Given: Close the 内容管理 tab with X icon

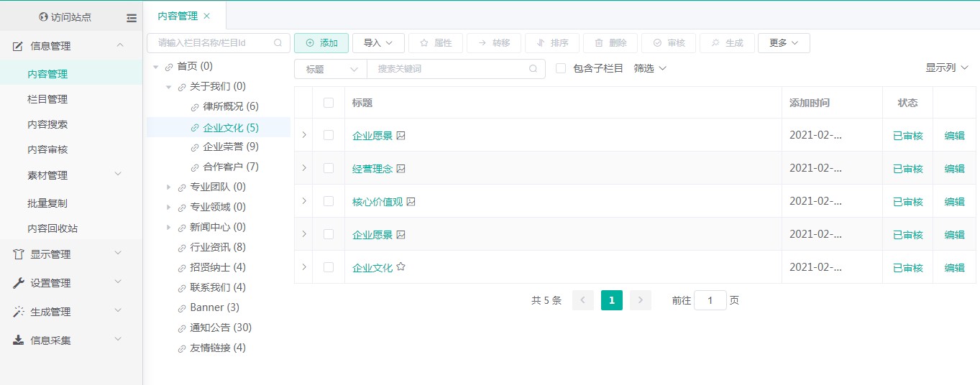Looking at the screenshot, I should click(207, 16).
